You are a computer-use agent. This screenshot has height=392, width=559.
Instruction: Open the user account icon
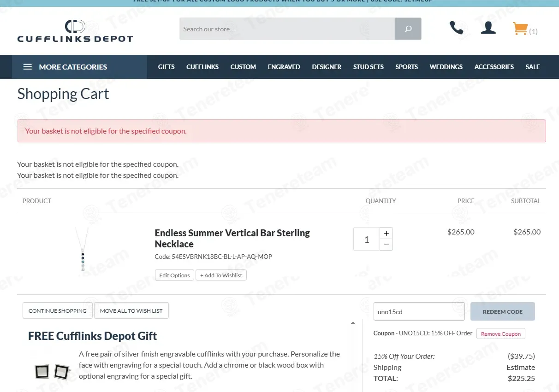coord(488,28)
